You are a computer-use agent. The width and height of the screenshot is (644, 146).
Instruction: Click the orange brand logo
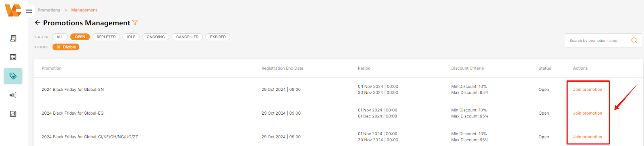13,10
